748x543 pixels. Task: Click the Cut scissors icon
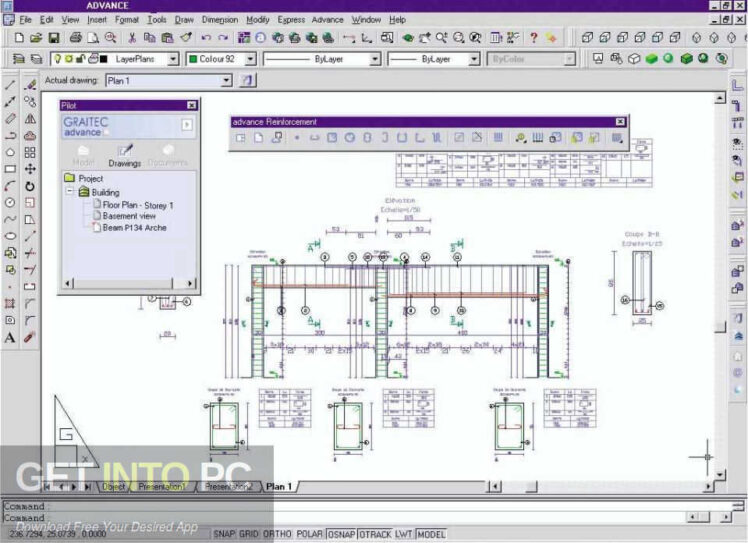coord(132,38)
